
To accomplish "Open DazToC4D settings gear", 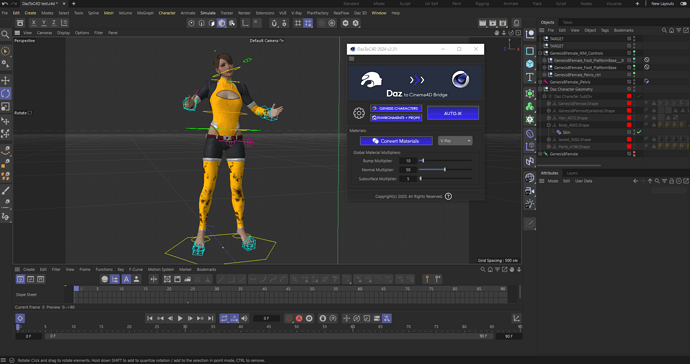I will pos(359,113).
